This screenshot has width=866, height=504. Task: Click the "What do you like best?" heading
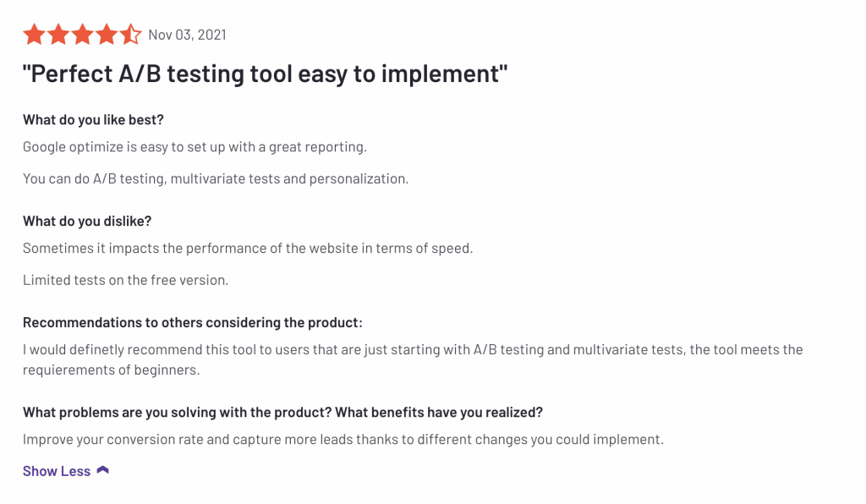coord(93,119)
